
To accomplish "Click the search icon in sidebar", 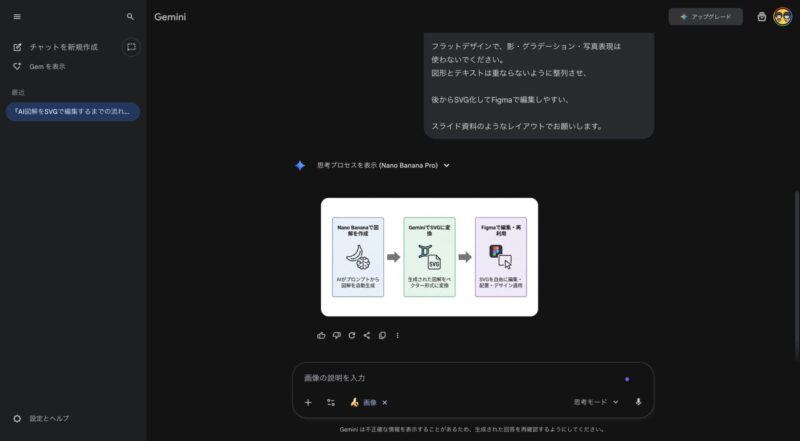I will (x=130, y=16).
